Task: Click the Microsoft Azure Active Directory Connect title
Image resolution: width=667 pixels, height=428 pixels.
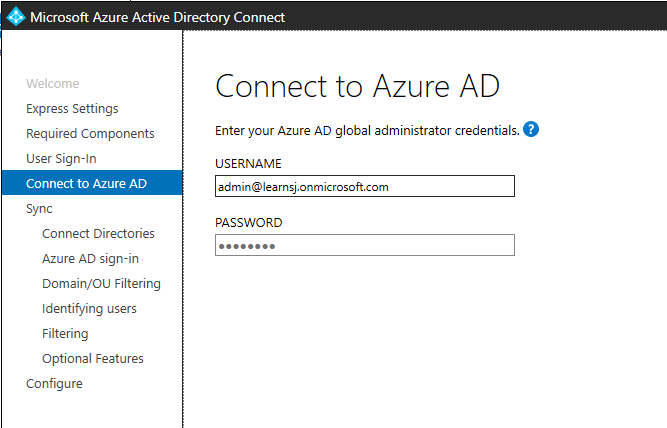Action: pos(158,17)
